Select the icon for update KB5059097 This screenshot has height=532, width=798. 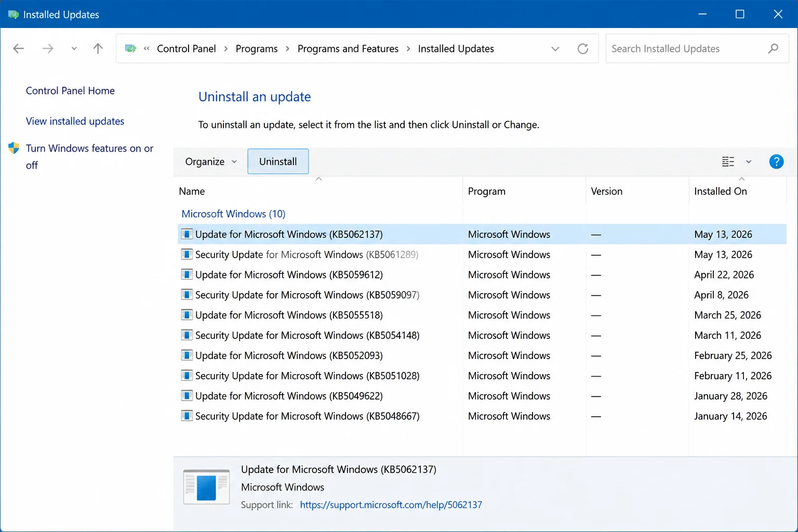[x=187, y=295]
